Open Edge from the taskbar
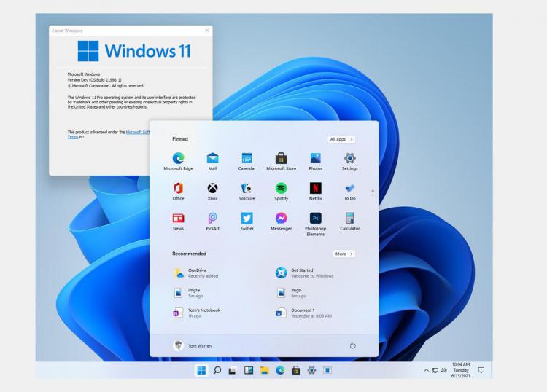The height and width of the screenshot is (392, 547). [x=280, y=370]
